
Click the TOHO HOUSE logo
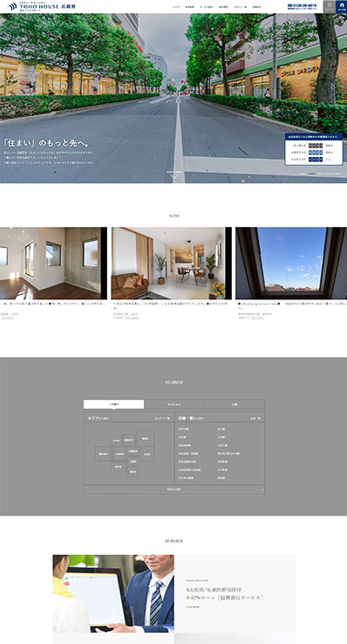point(42,7)
